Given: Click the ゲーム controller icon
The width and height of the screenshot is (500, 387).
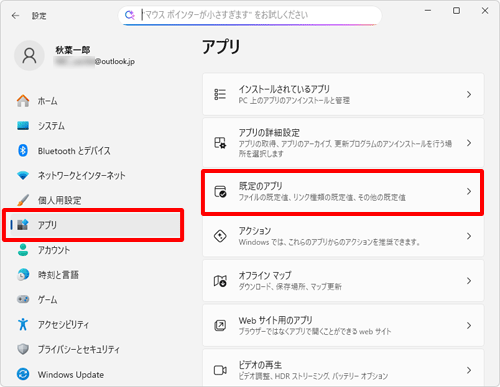Looking at the screenshot, I should pos(23,299).
